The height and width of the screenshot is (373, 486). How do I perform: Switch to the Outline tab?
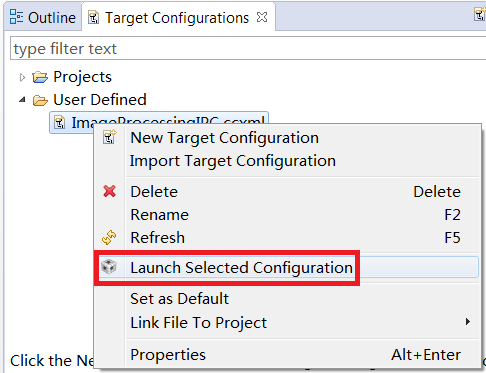(43, 17)
